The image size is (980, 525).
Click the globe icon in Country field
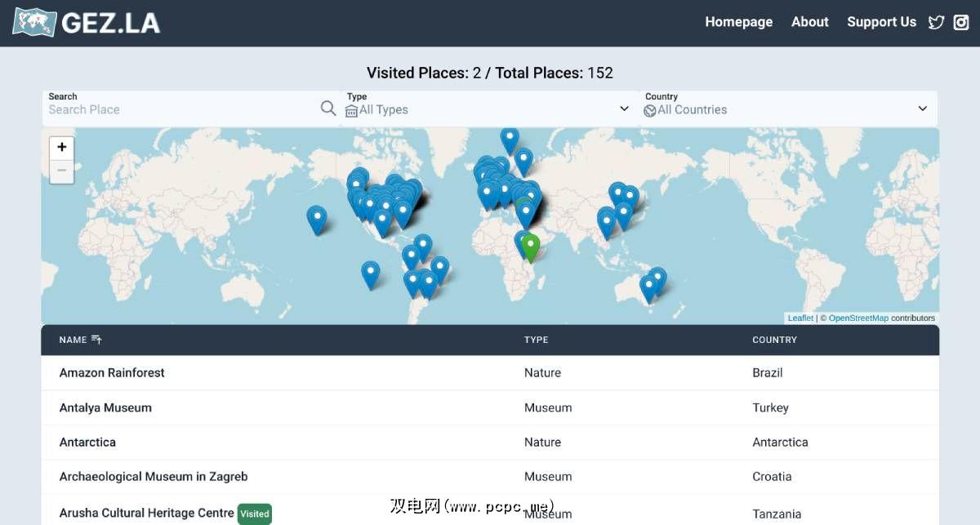[x=650, y=110]
